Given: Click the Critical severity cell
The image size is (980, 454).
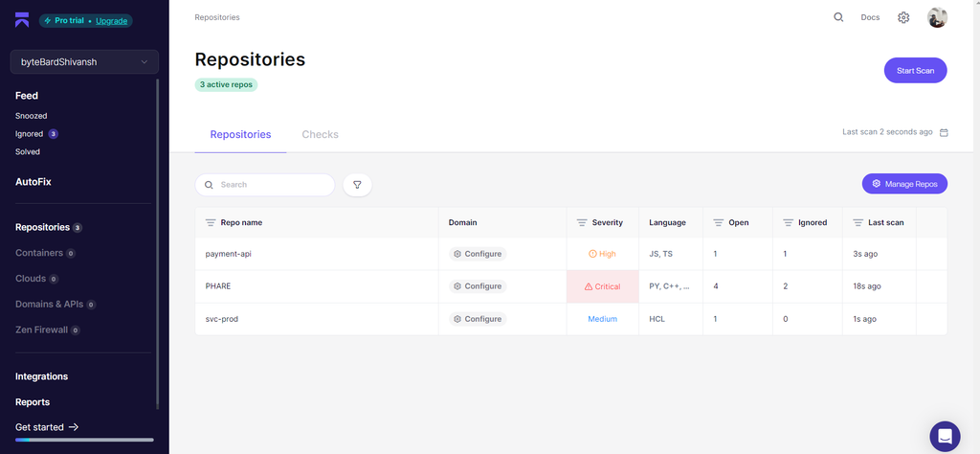Looking at the screenshot, I should [603, 286].
